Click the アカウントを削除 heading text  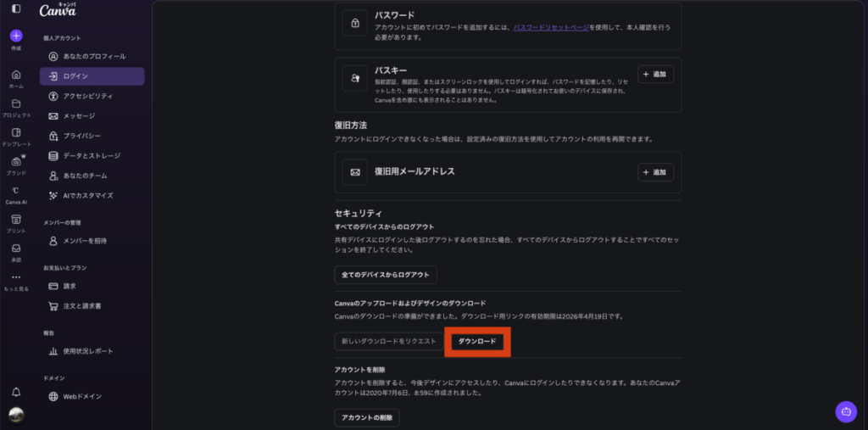359,370
